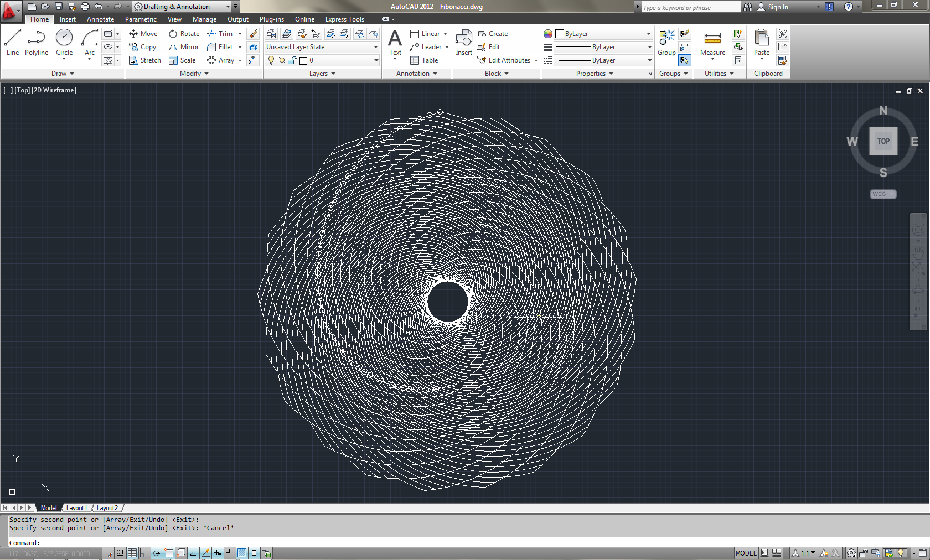Click the Undo arrow in quick access toolbar
930x560 pixels.
(x=99, y=7)
